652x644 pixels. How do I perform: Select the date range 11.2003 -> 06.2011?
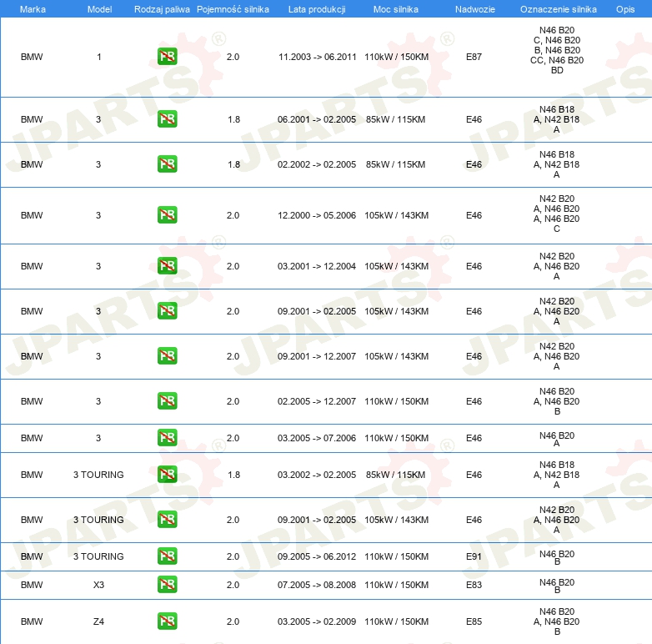click(x=318, y=57)
